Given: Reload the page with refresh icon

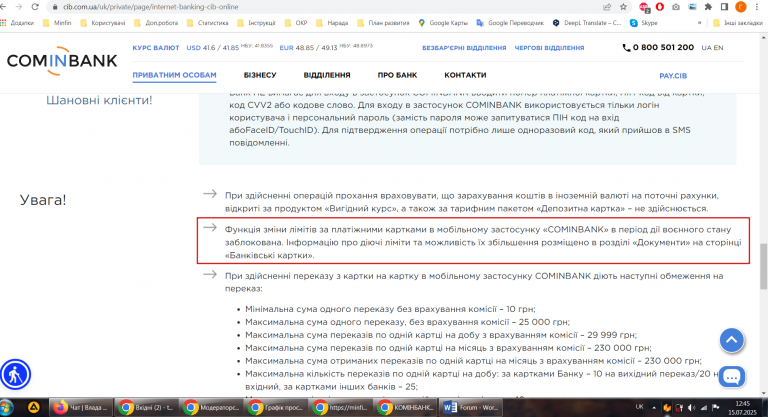Looking at the screenshot, I should (35, 7).
